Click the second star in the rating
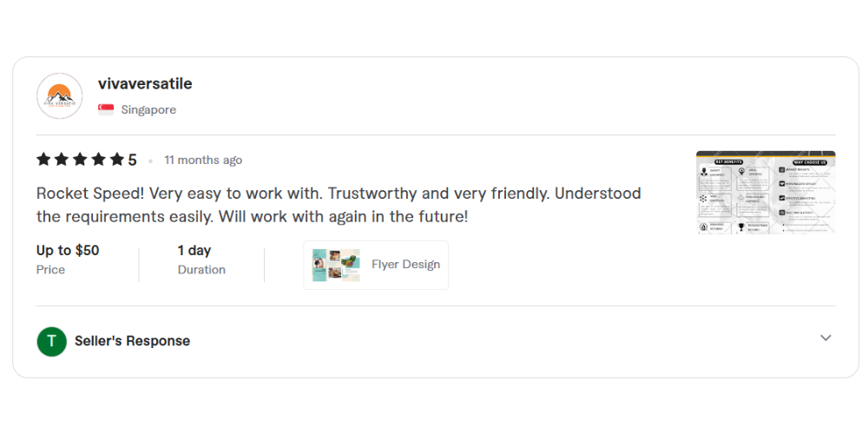 (62, 160)
